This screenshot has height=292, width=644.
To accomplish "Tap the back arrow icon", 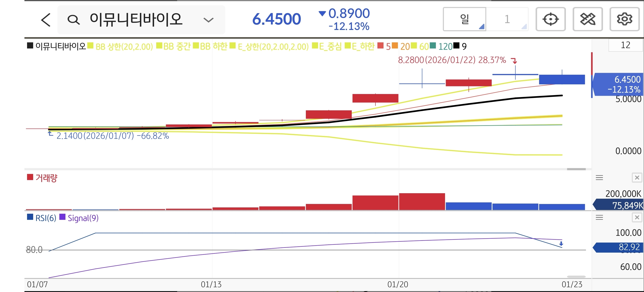I will pyautogui.click(x=46, y=20).
